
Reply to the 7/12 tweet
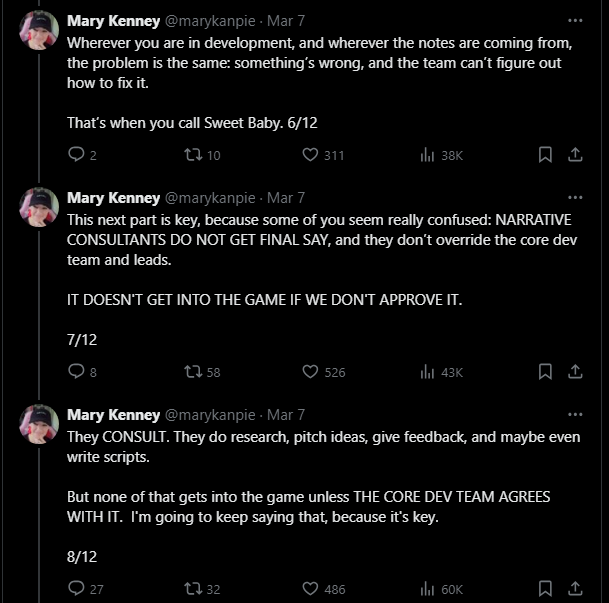pyautogui.click(x=76, y=372)
